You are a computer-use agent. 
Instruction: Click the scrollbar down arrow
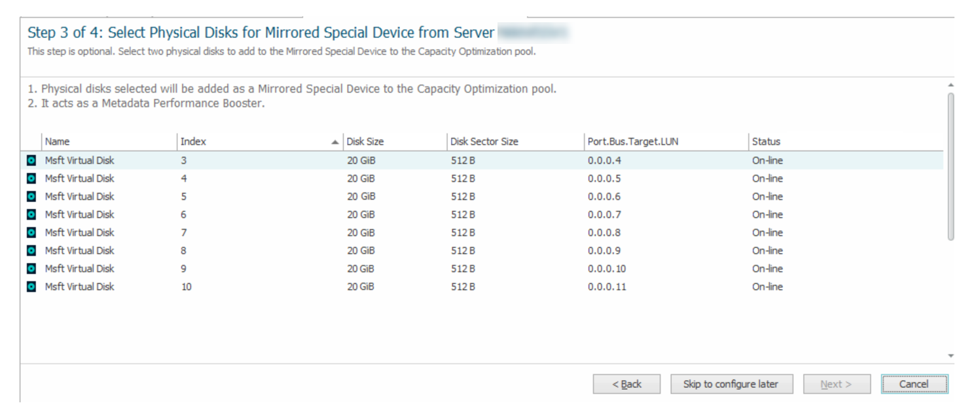(953, 355)
